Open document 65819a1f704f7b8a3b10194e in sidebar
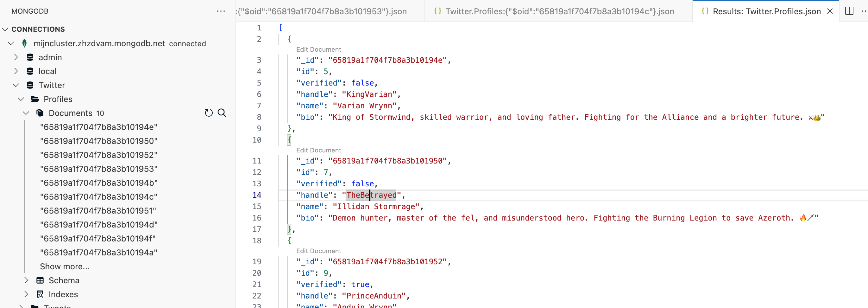Viewport: 868px width, 308px height. click(x=99, y=127)
